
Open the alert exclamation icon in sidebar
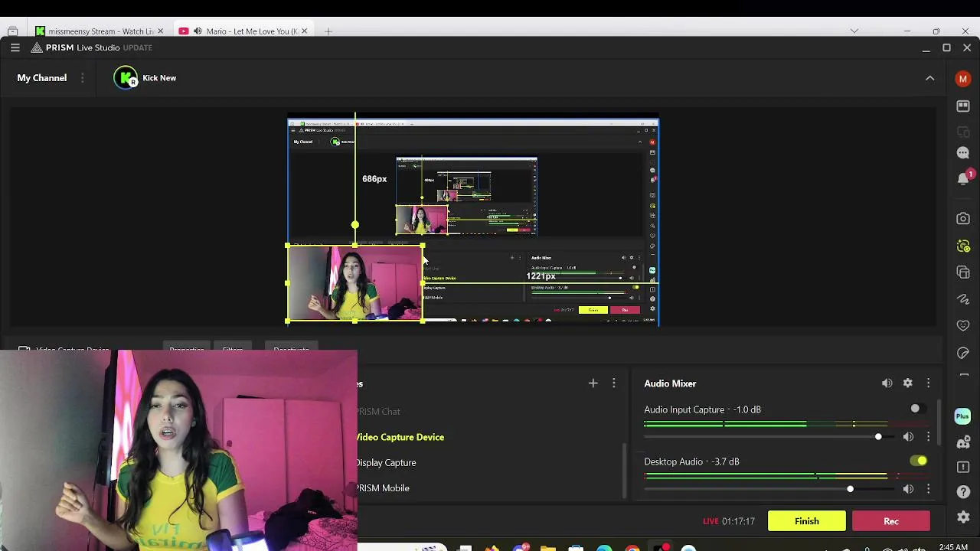click(x=963, y=467)
